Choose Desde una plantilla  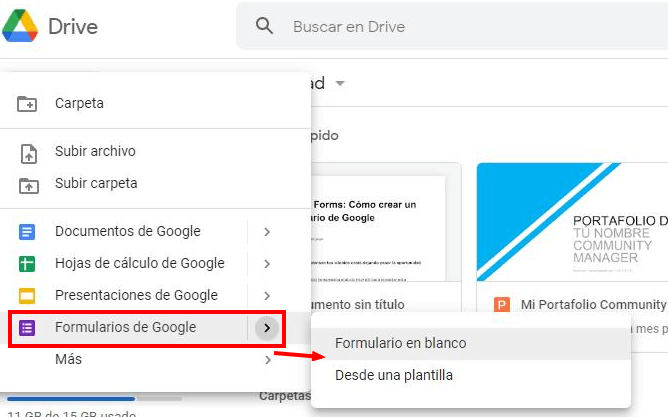tap(471, 376)
